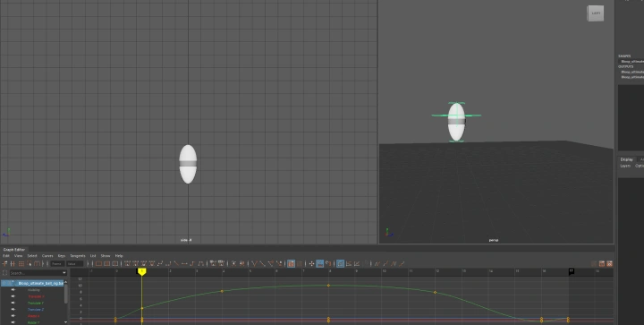Click the yellow current time marker
Viewport: 644px width, 325px height.
point(141,271)
